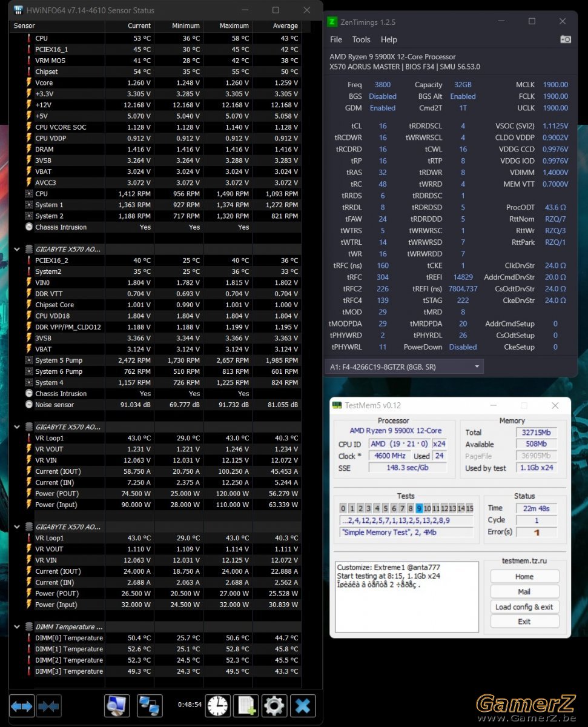Screen dimensions: 588x727
Task: Click the Current column header in HWiNFO
Action: 130,26
